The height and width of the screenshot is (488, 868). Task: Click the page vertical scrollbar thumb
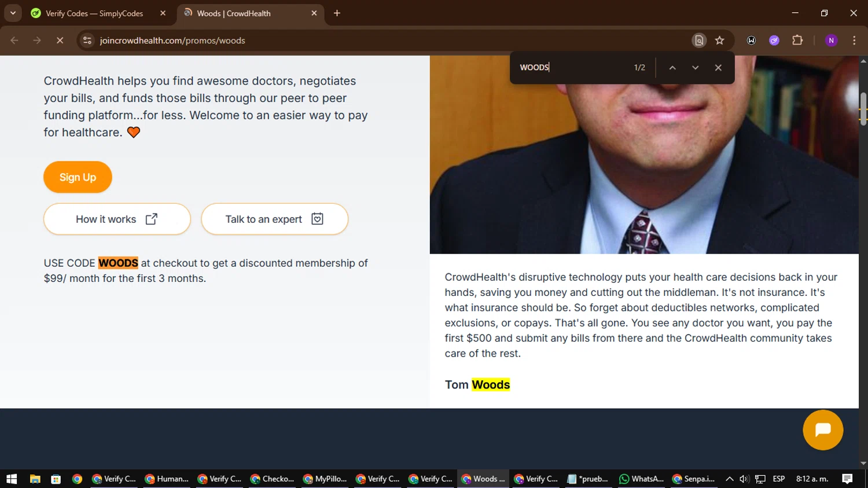pos(863,109)
